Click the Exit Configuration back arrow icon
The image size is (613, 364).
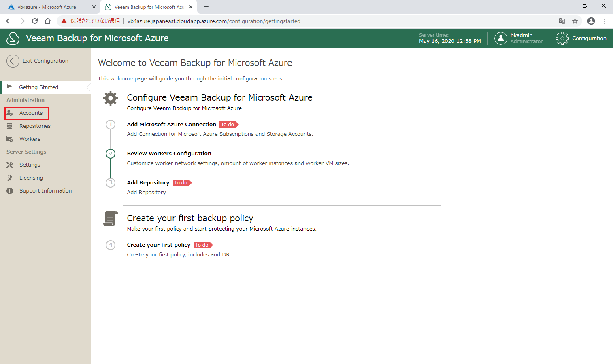[x=13, y=61]
